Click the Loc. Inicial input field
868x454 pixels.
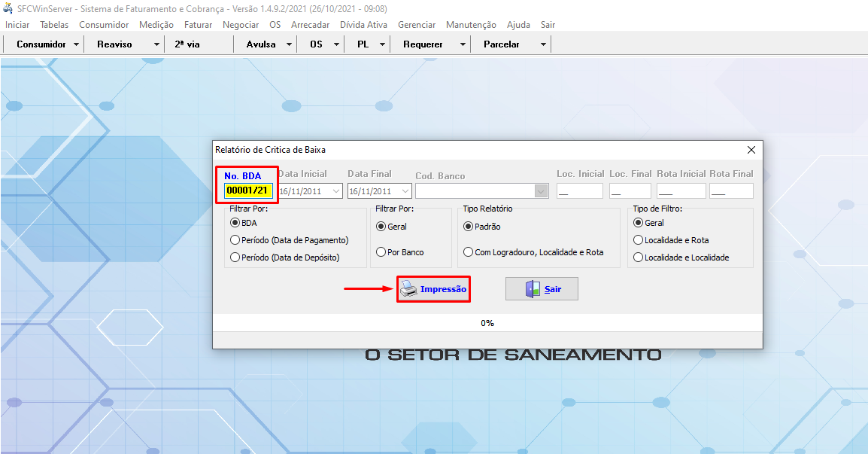pyautogui.click(x=579, y=191)
